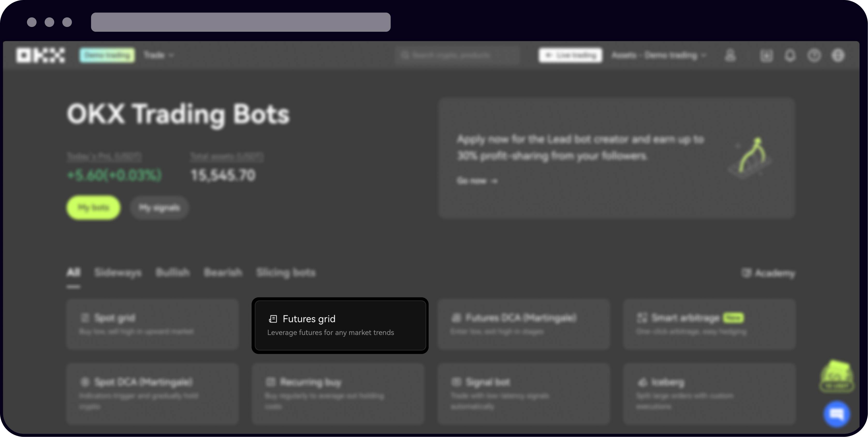Open the blue chat bubble

tap(837, 414)
